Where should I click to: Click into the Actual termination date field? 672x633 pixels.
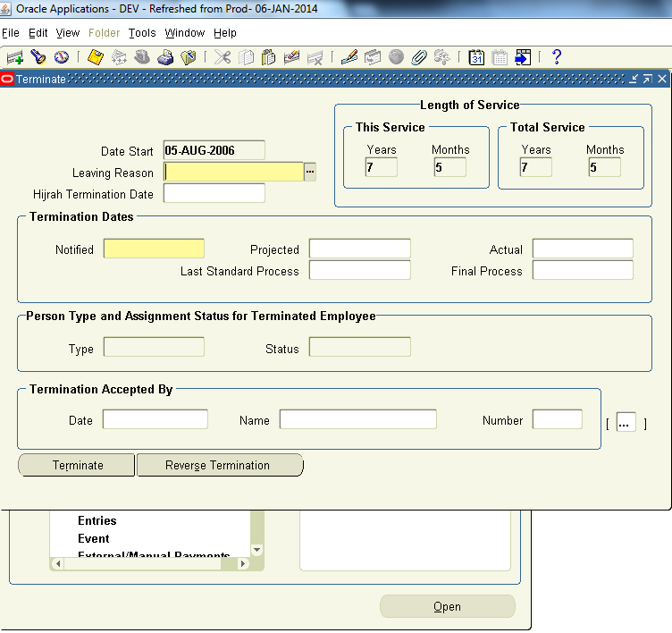[x=582, y=249]
